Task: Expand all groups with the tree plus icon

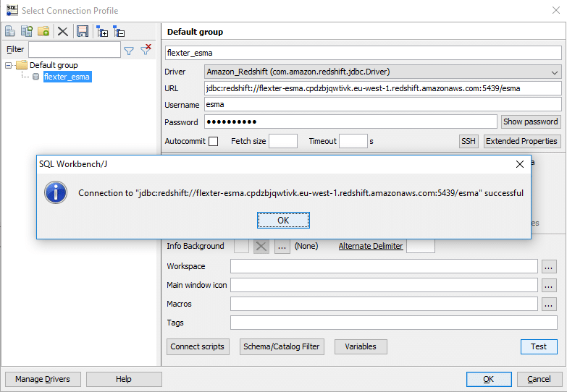Action: [102, 31]
